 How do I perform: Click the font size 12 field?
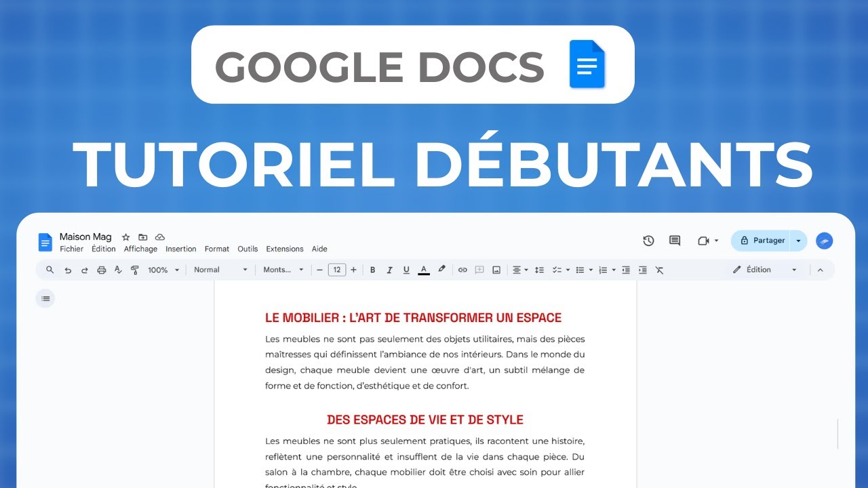coord(337,270)
